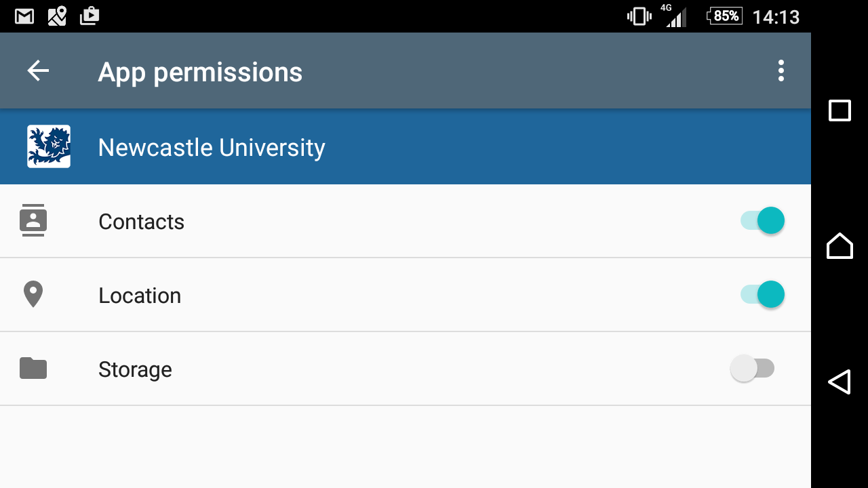
Task: Tap the Android back triangle button
Action: [840, 382]
